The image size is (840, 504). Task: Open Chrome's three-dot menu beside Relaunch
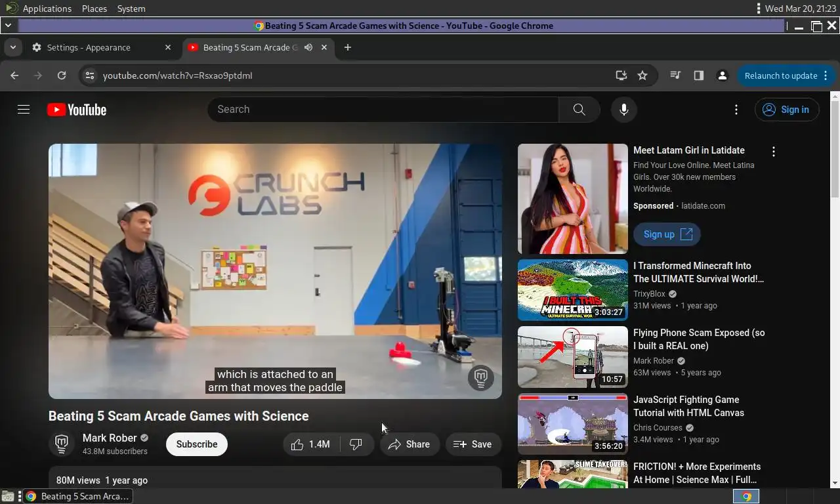(x=826, y=75)
